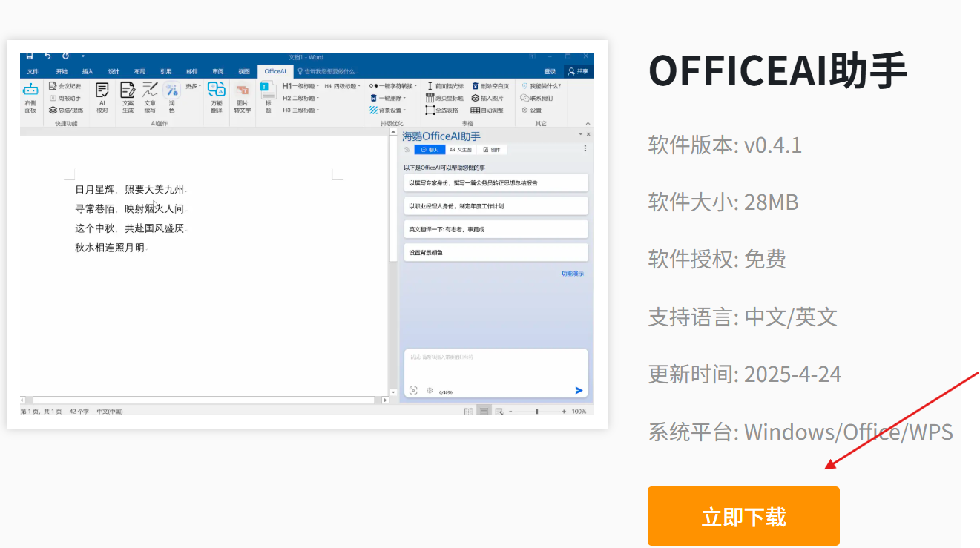The image size is (980, 548).
Task: Click 我能做什么? lightbulb item
Action: [541, 86]
